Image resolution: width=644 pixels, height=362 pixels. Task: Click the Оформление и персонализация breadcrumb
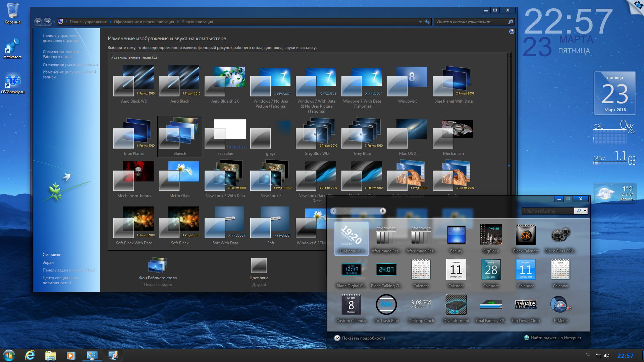144,22
